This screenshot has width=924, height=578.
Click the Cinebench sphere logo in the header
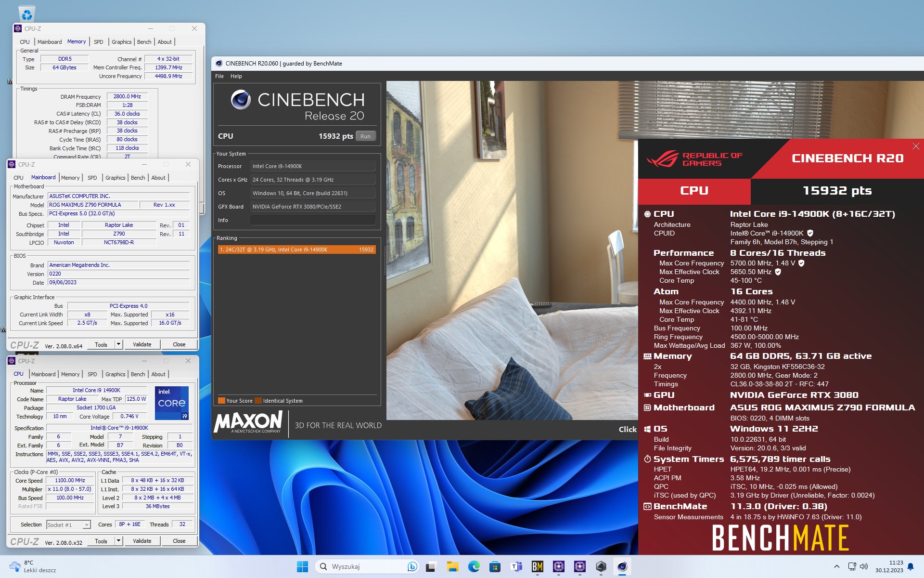241,100
